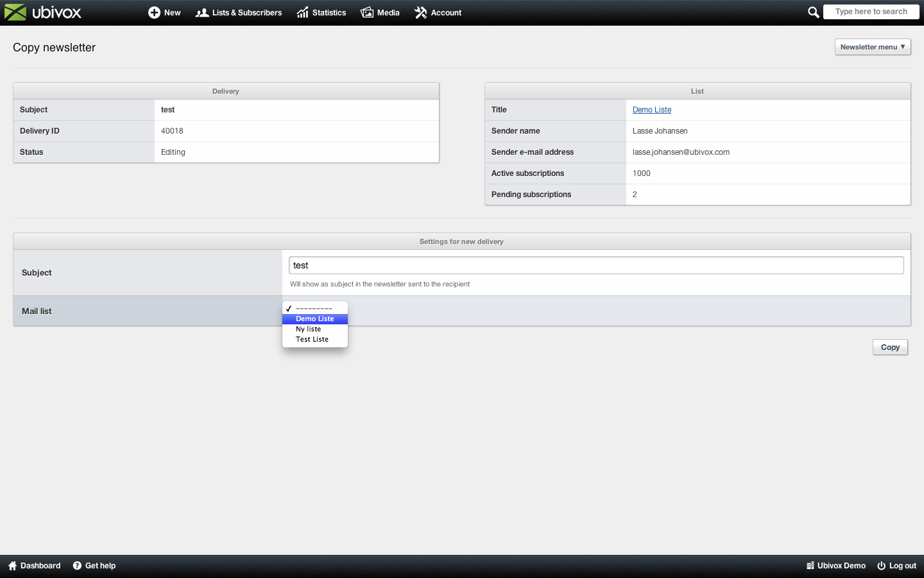Choose Test Liste in the dropdown
924x578 pixels.
coord(315,339)
